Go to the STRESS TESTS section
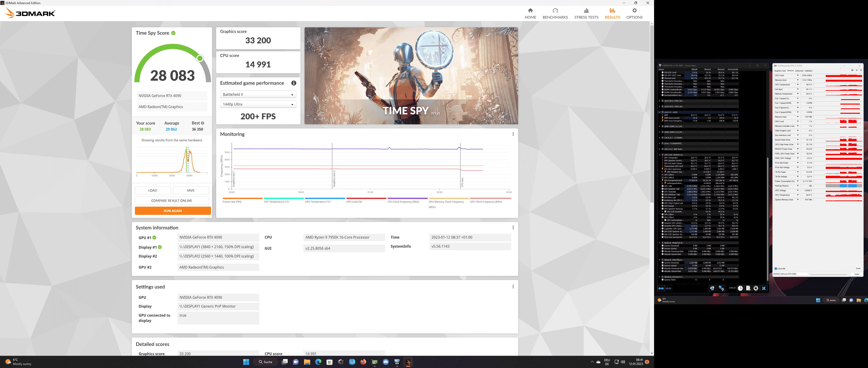 (586, 13)
